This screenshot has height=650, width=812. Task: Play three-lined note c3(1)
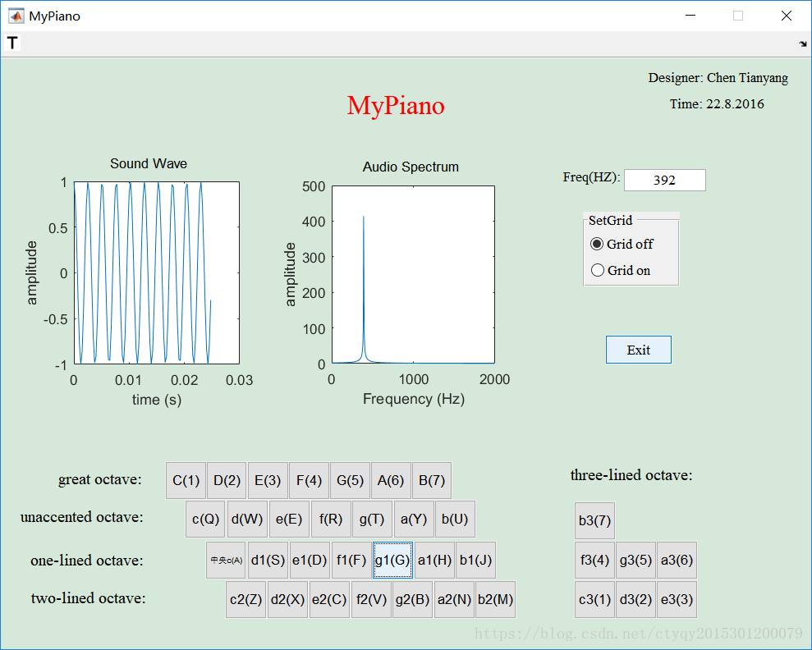[x=594, y=599]
